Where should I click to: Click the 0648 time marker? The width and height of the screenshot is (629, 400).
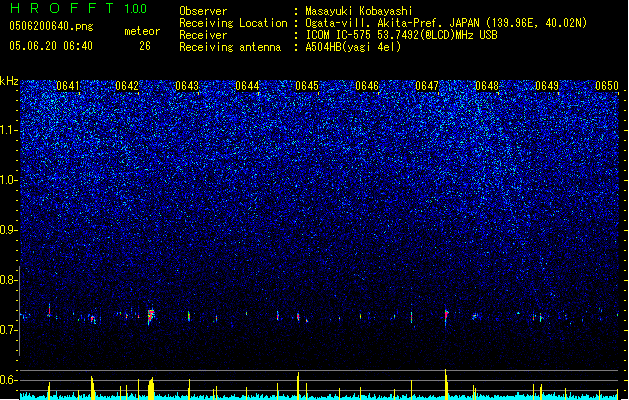coord(487,86)
